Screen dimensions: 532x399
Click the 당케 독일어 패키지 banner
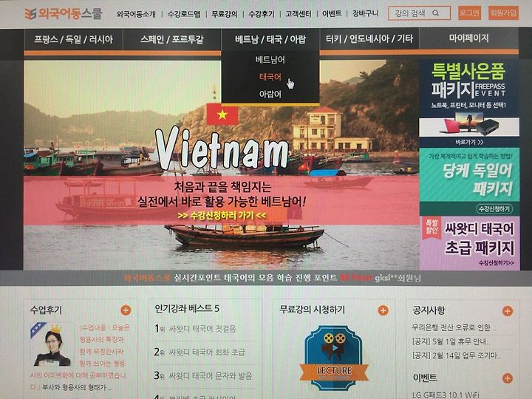click(470, 182)
